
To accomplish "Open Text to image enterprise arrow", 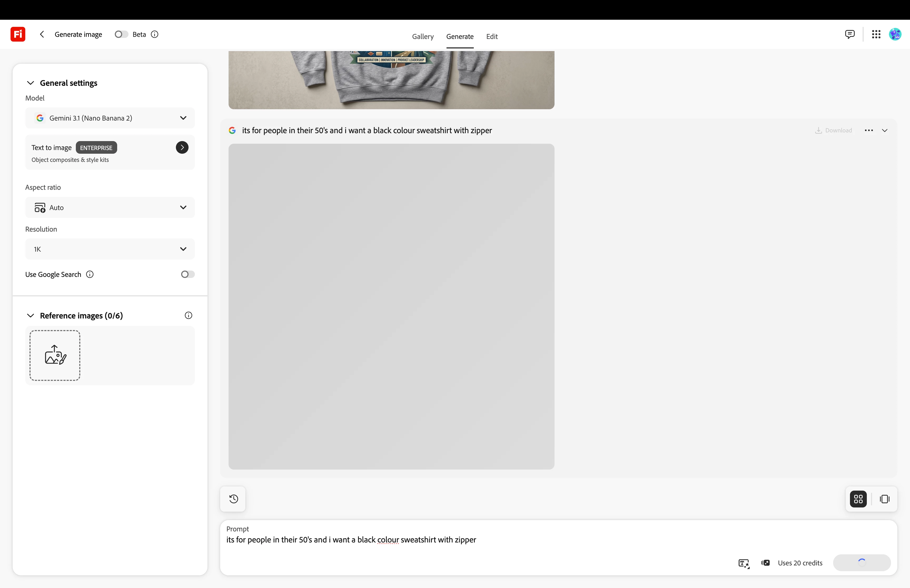I will 182,147.
